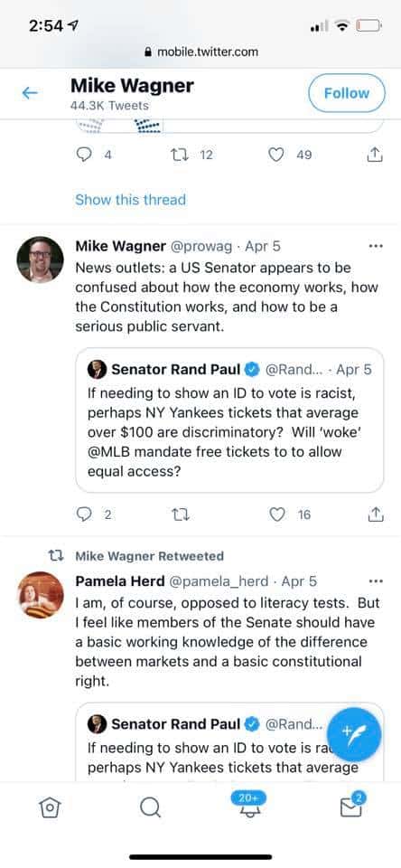
Task: Open the Show this thread link
Action: pyautogui.click(x=131, y=199)
